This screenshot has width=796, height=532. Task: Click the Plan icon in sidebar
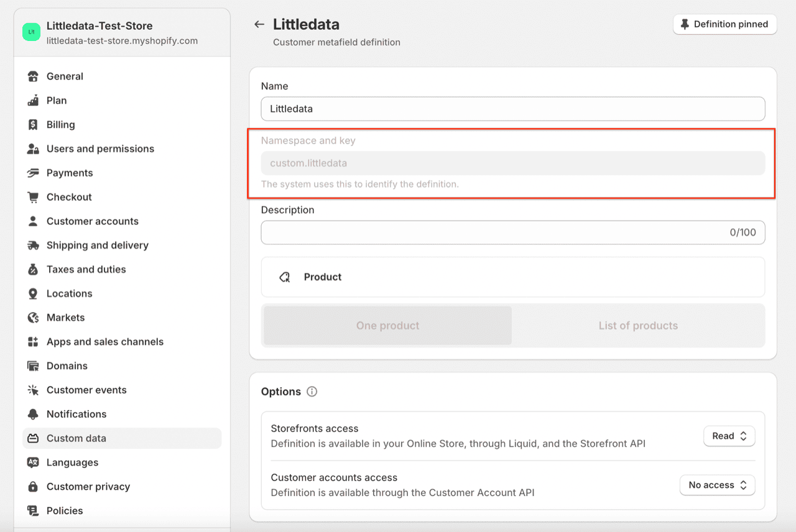coord(34,101)
